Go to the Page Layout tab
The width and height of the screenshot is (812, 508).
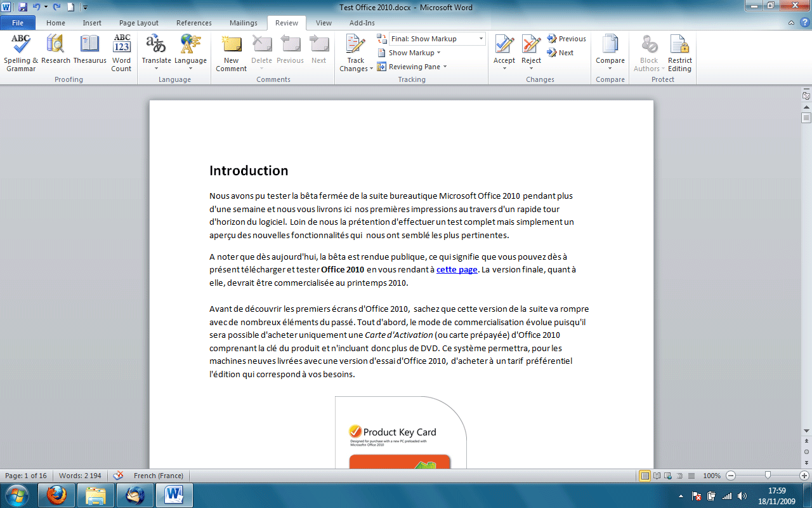(x=139, y=23)
